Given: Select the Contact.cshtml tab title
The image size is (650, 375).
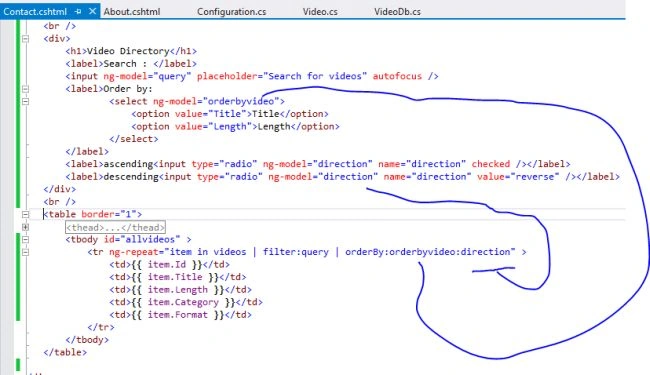Looking at the screenshot, I should (35, 12).
